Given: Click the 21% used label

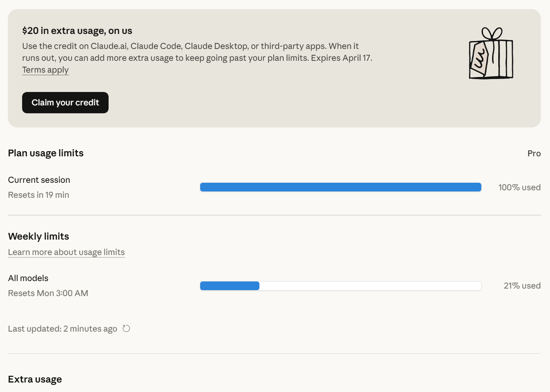Looking at the screenshot, I should click(x=522, y=286).
